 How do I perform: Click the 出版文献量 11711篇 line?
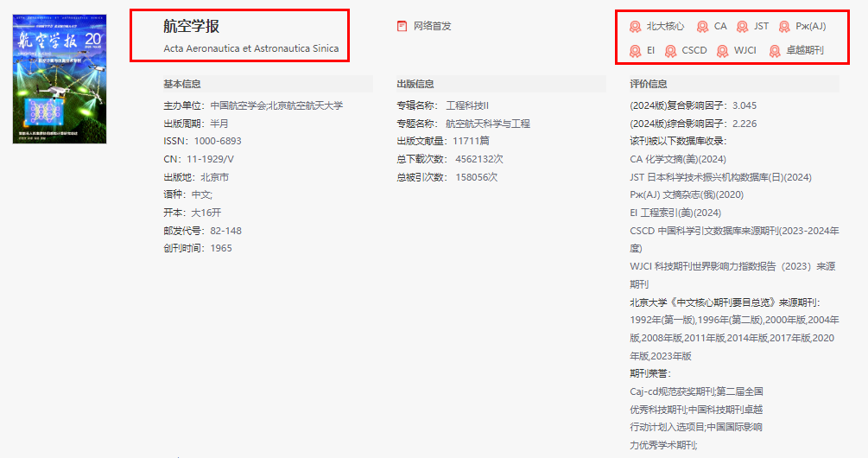coord(443,141)
